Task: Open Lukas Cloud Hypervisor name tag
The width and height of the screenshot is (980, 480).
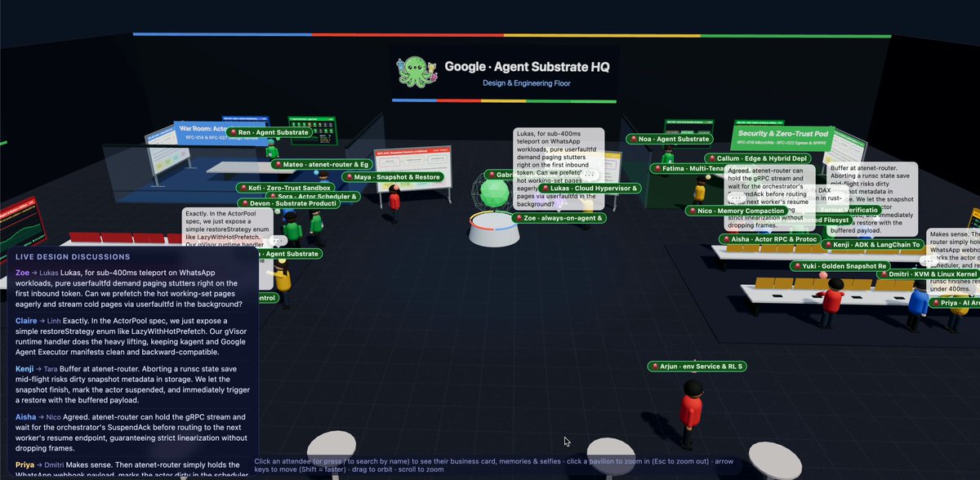Action: pyautogui.click(x=590, y=188)
